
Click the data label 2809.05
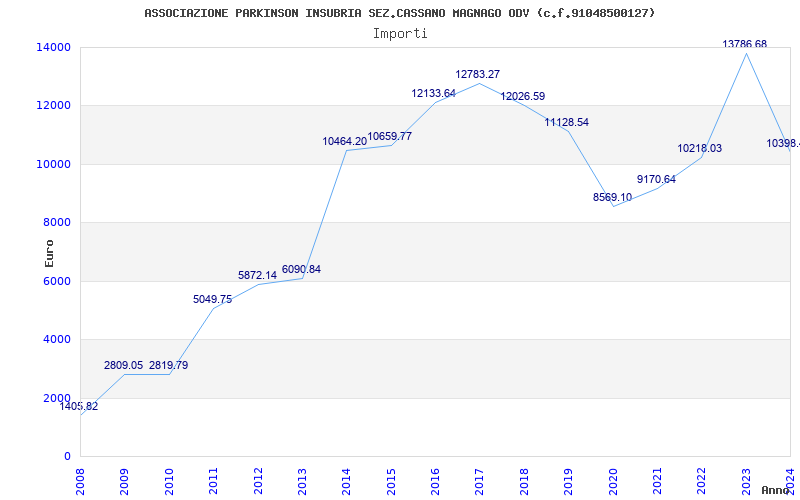[123, 365]
